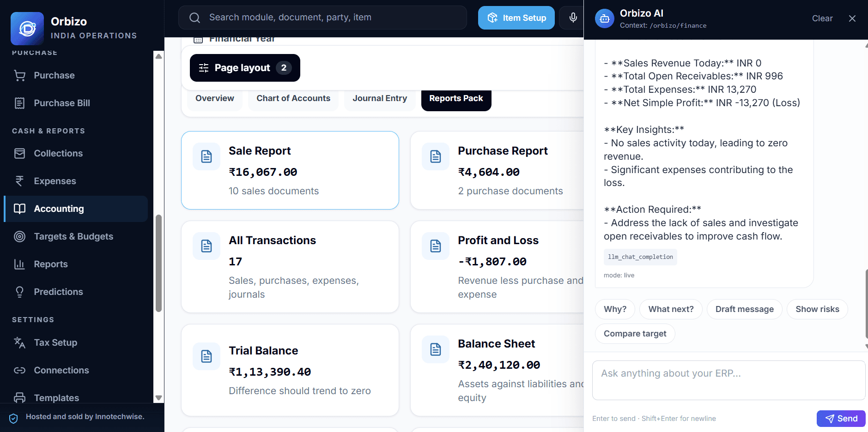The width and height of the screenshot is (868, 432).
Task: Click the sidebar scroll down arrow
Action: click(x=158, y=397)
